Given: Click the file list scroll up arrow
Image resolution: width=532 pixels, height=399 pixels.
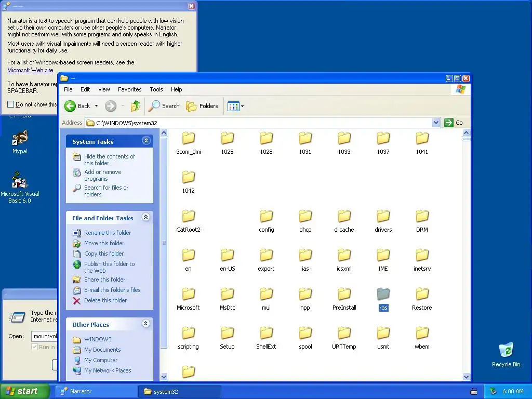Looking at the screenshot, I should [466, 132].
